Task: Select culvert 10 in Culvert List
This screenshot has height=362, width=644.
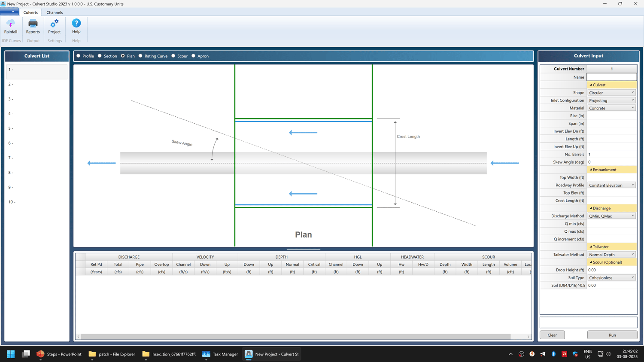Action: coord(37,202)
